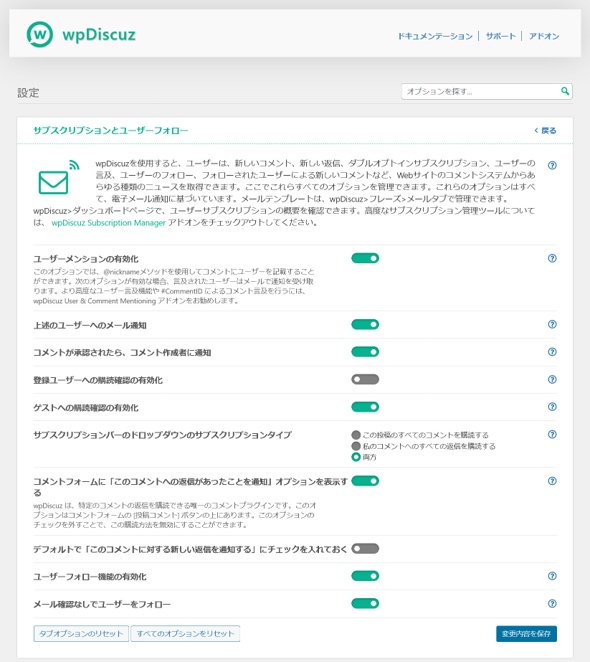
Task: Focus the オプションを探す search field
Action: (x=487, y=91)
